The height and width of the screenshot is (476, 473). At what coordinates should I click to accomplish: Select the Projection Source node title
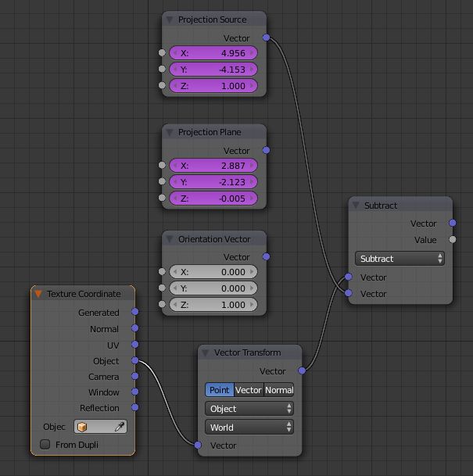click(x=212, y=20)
